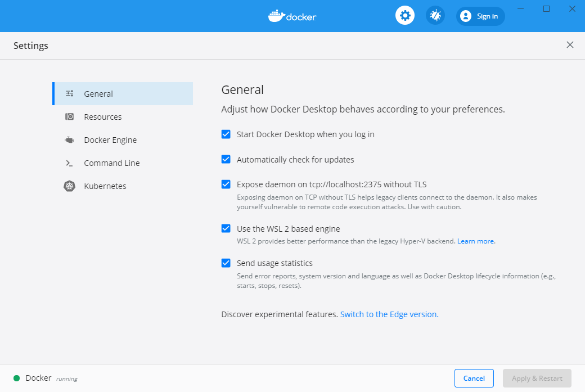
Task: Click the 'Discover experimental features.' text
Action: point(280,314)
